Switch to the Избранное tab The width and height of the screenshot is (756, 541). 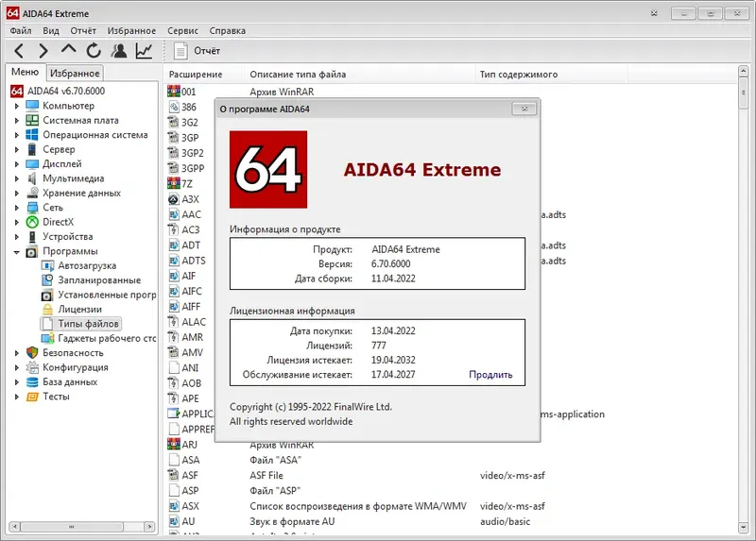pyautogui.click(x=75, y=74)
